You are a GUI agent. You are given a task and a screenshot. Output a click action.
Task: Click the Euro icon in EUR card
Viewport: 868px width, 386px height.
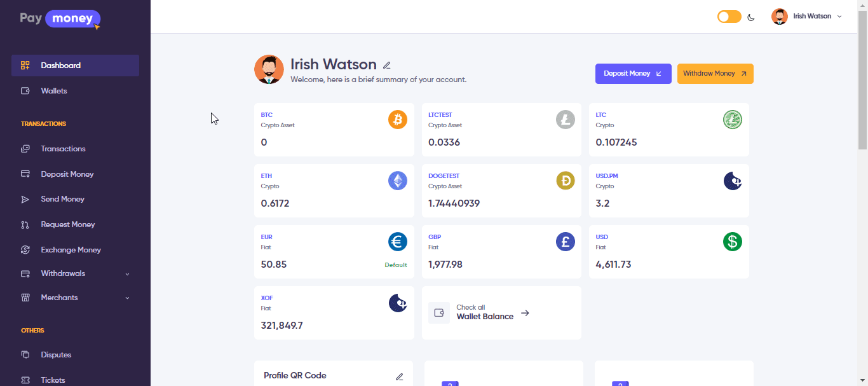[x=398, y=242]
